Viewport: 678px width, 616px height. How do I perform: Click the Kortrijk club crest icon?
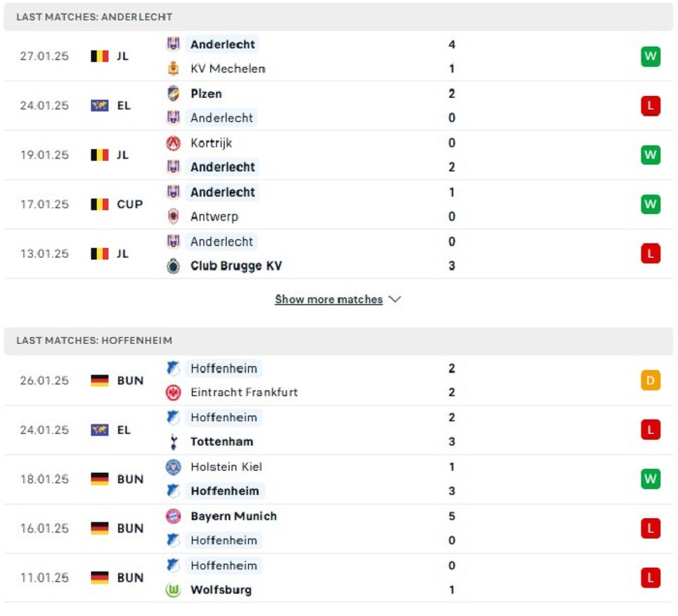(173, 143)
